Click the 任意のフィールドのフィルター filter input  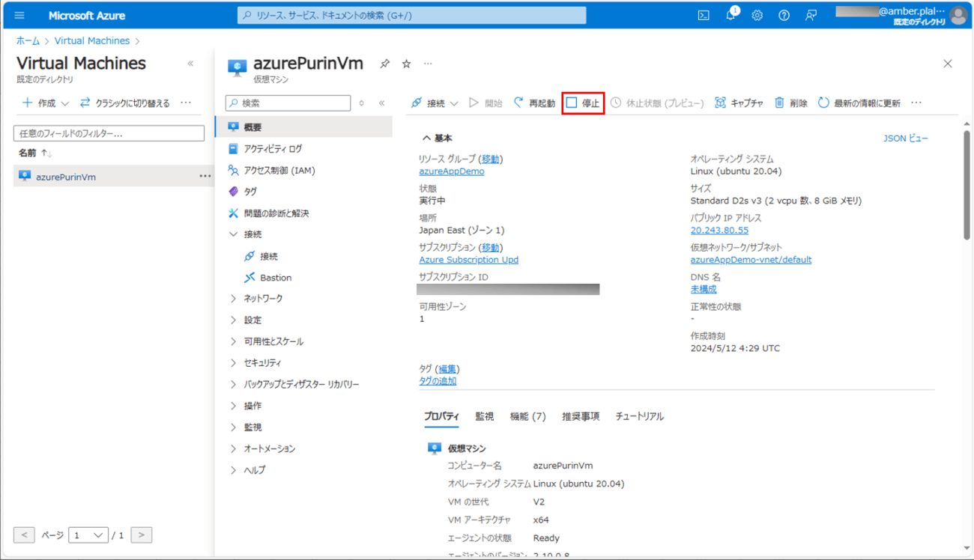(x=109, y=133)
